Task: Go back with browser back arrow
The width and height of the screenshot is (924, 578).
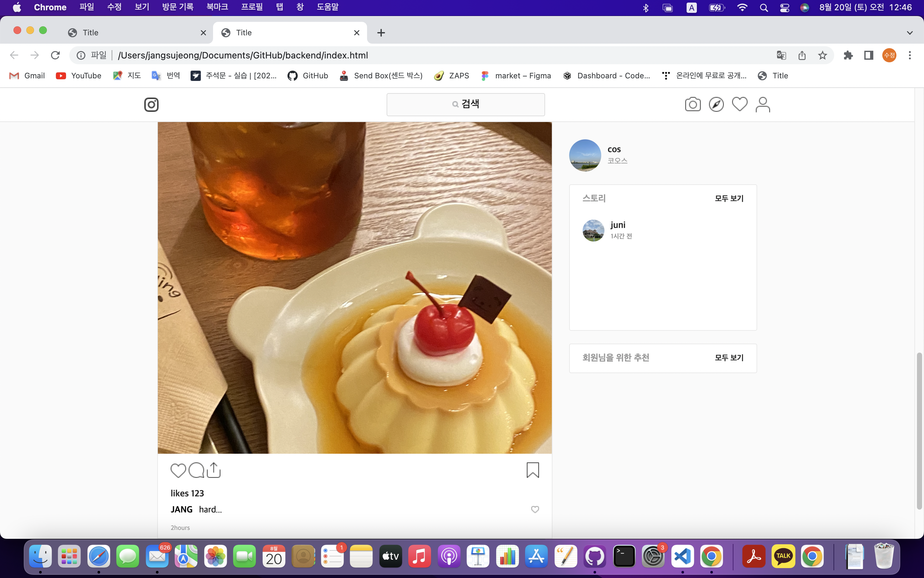Action: pos(14,55)
